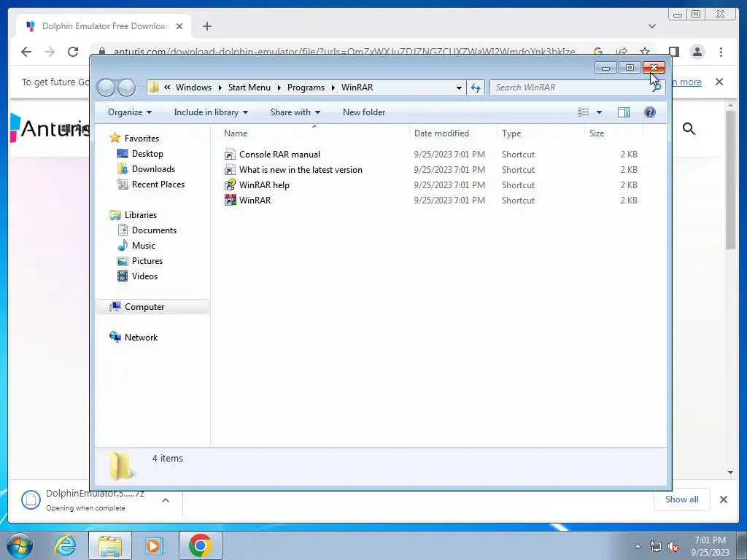Image resolution: width=747 pixels, height=560 pixels.
Task: Click Chrome's back arrow
Action: coord(26,52)
